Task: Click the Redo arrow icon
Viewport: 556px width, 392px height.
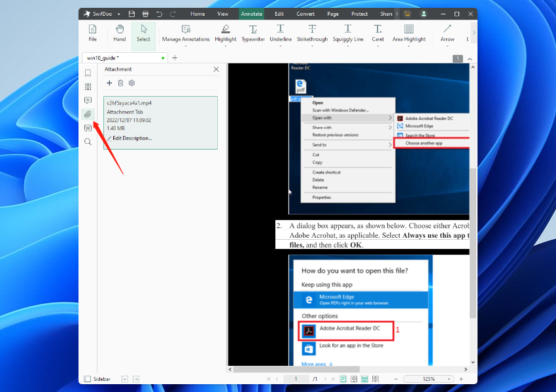Action: click(173, 14)
